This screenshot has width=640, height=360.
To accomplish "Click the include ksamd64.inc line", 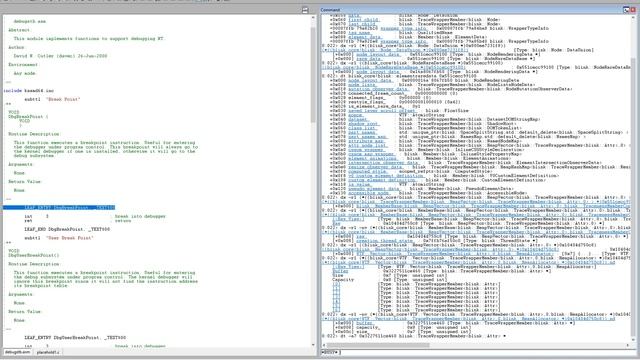I will [x=29, y=91].
